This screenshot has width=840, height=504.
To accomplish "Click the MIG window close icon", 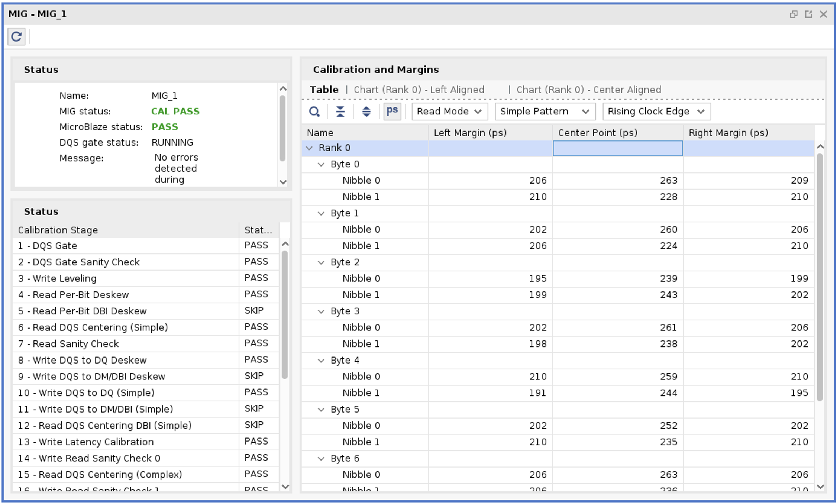I will 824,14.
